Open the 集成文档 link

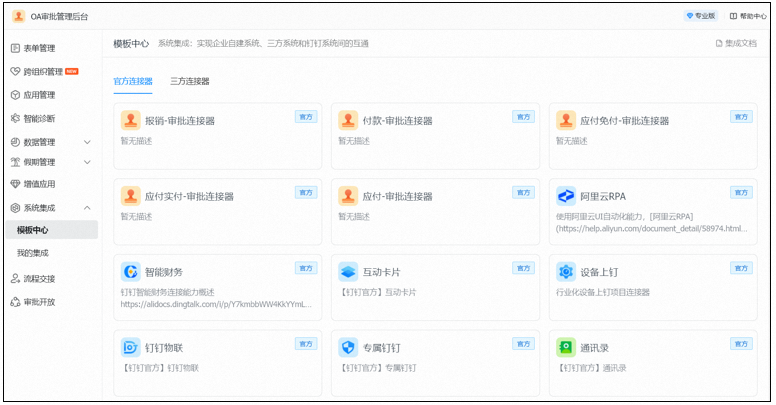736,44
